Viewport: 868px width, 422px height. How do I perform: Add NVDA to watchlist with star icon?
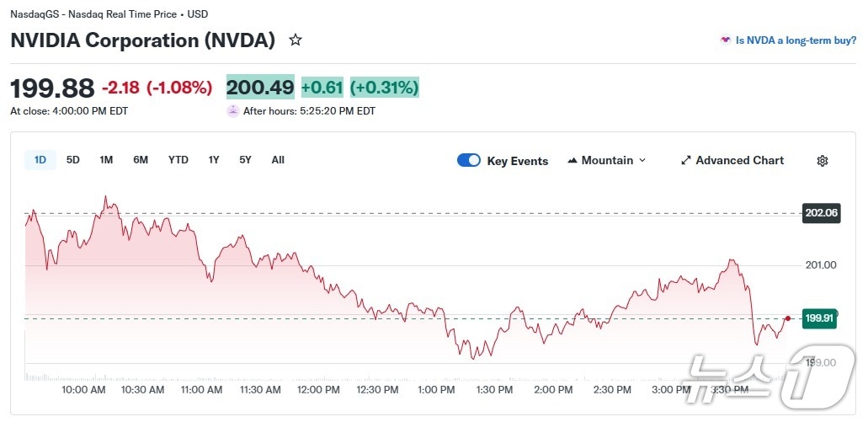point(296,40)
